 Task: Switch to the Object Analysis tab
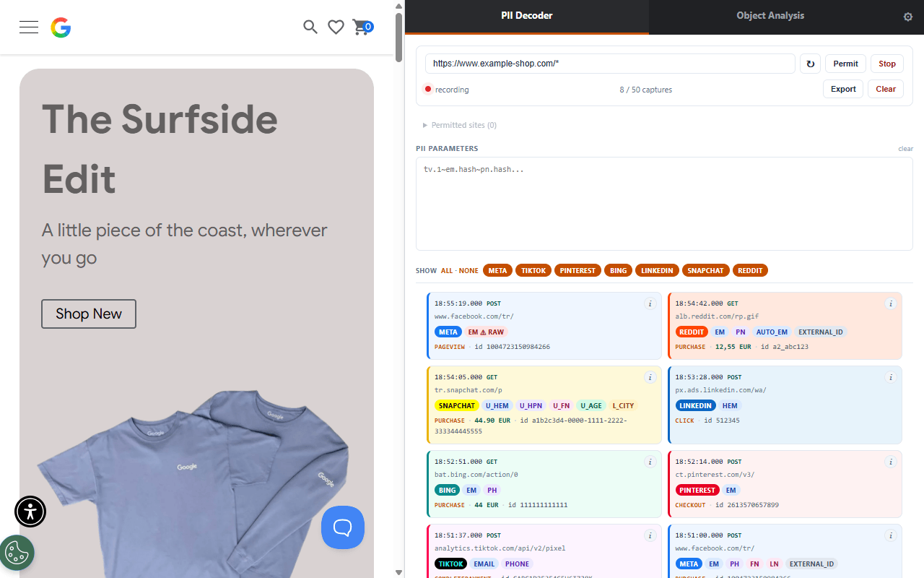(x=770, y=16)
